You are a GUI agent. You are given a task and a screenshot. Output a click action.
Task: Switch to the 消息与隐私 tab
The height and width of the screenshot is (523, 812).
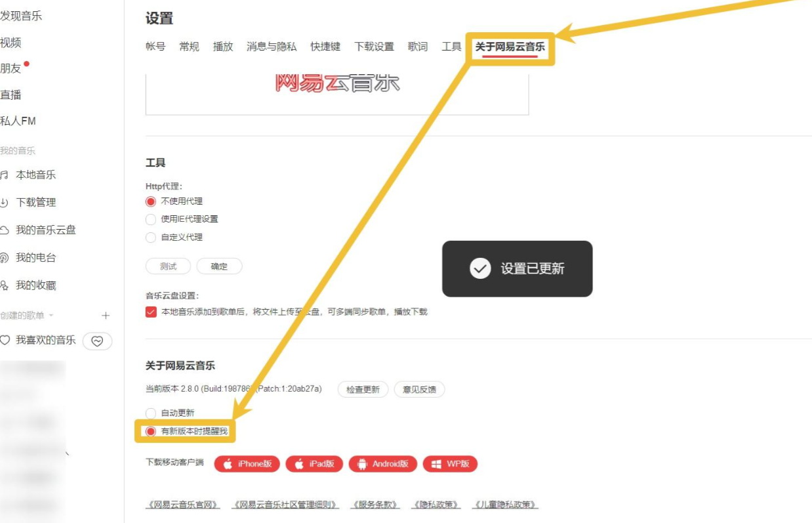[272, 47]
